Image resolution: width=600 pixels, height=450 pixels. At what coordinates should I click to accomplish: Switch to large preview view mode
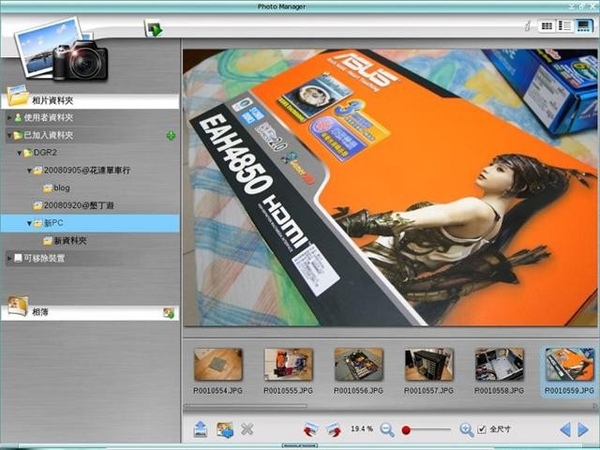coord(584,26)
